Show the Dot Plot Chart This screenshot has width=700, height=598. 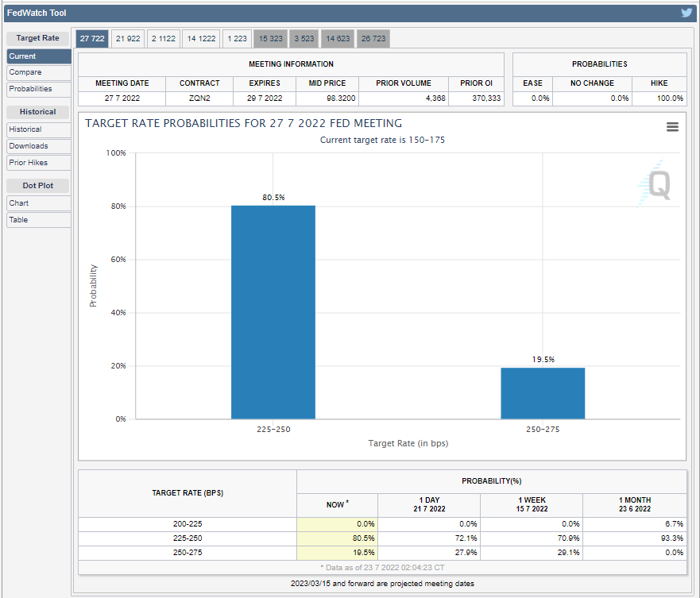click(x=38, y=203)
